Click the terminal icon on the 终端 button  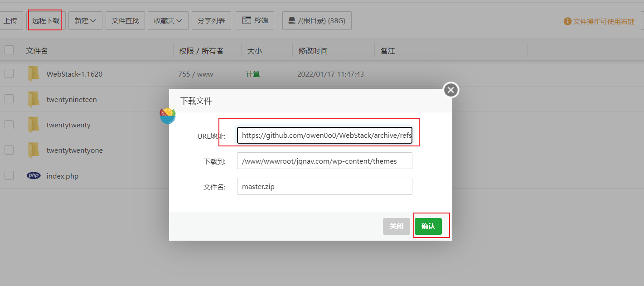click(247, 20)
